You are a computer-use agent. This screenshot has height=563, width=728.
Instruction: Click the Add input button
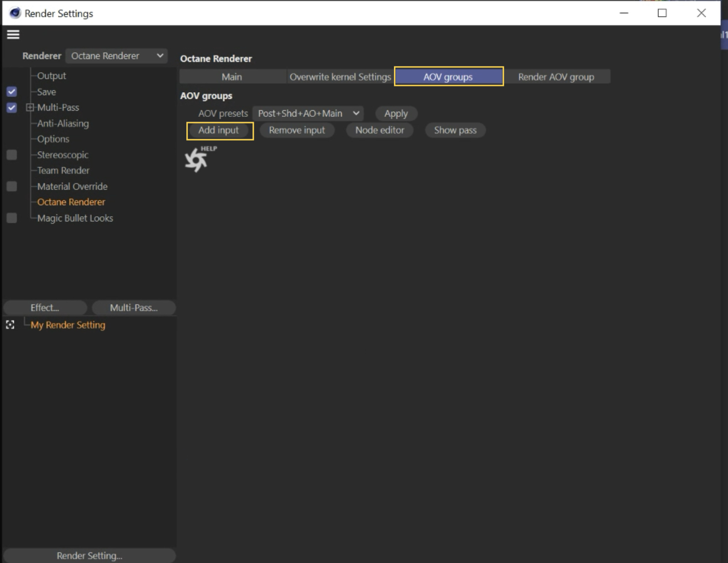[219, 130]
